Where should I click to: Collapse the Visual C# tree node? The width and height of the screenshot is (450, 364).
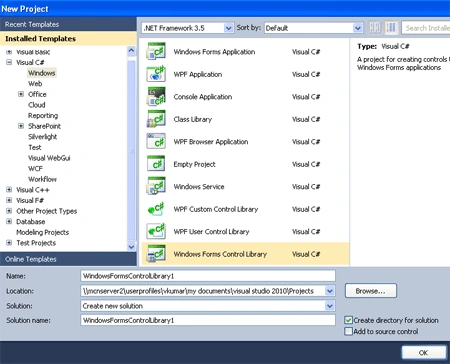pyautogui.click(x=9, y=62)
